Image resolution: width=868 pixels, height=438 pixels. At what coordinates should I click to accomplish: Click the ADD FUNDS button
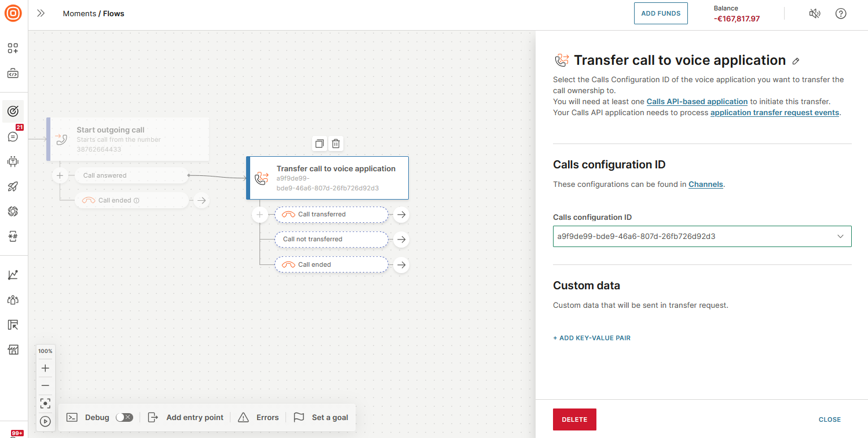pyautogui.click(x=661, y=13)
